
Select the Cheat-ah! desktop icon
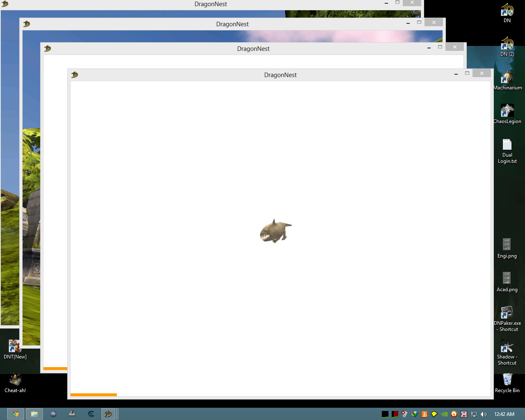point(15,383)
